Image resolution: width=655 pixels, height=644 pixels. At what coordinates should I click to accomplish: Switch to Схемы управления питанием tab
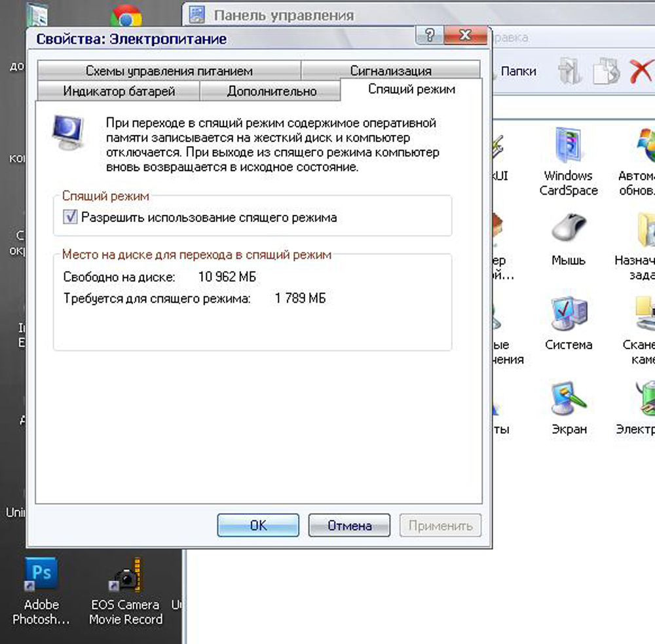coord(168,71)
